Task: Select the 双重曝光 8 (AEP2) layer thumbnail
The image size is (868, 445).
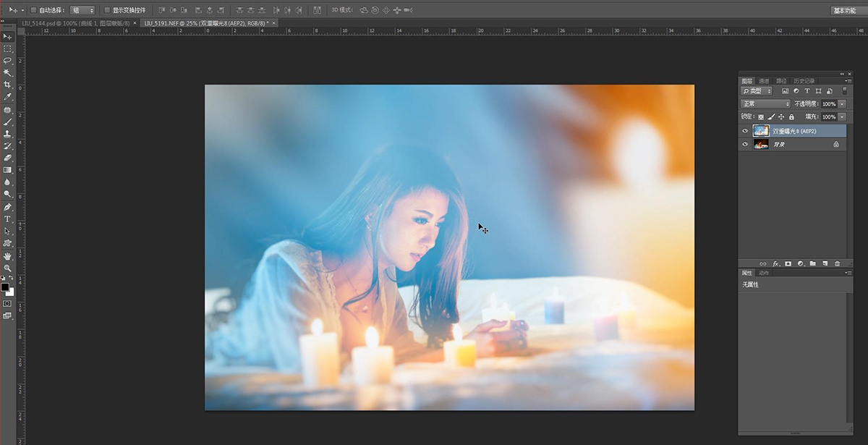Action: pos(761,131)
